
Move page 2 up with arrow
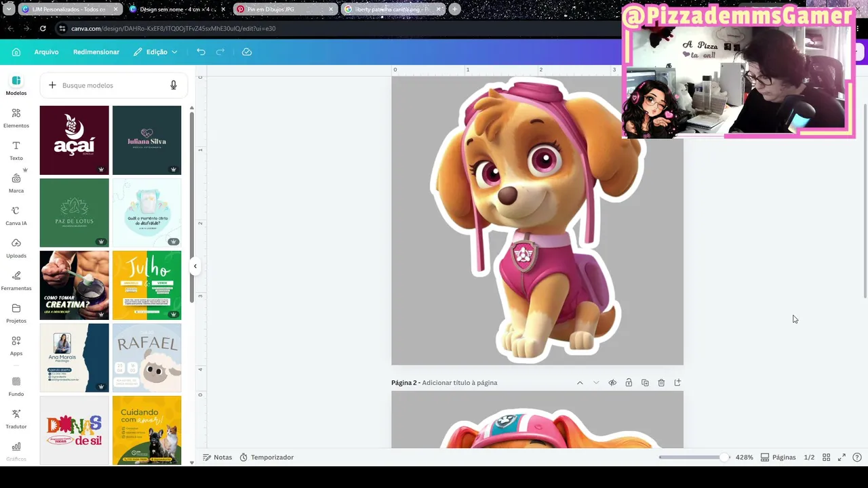580,383
